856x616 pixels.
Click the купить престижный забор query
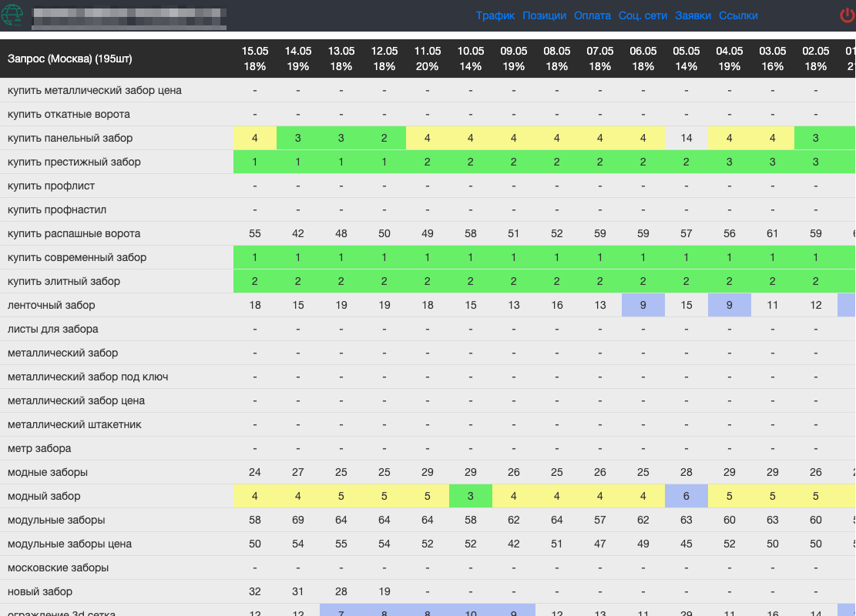pos(74,162)
